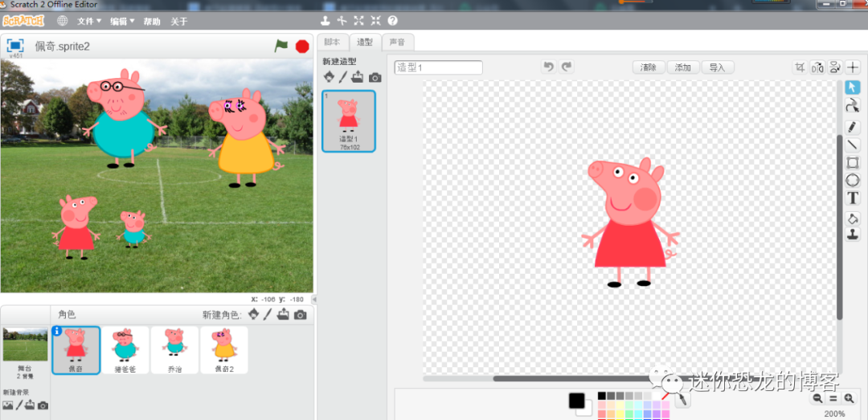Viewport: 868px width, 420px height.
Task: Open the language globe menu
Action: pos(63,21)
